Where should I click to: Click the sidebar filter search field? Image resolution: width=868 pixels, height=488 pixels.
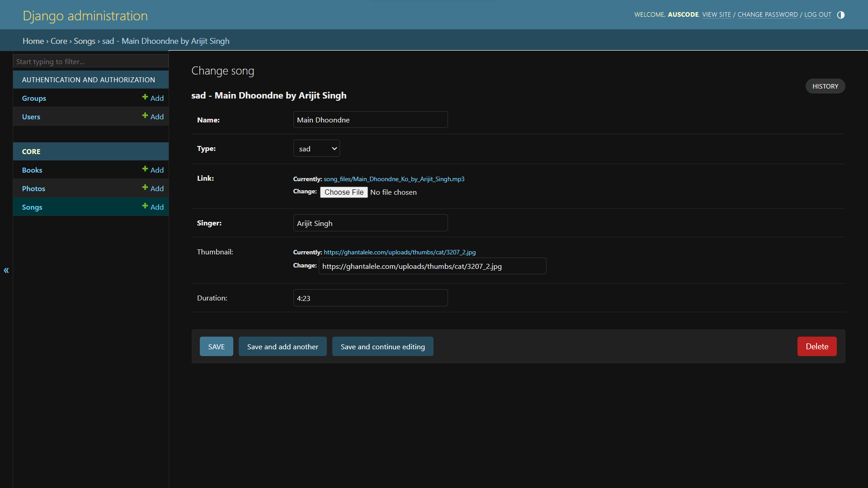(x=90, y=61)
